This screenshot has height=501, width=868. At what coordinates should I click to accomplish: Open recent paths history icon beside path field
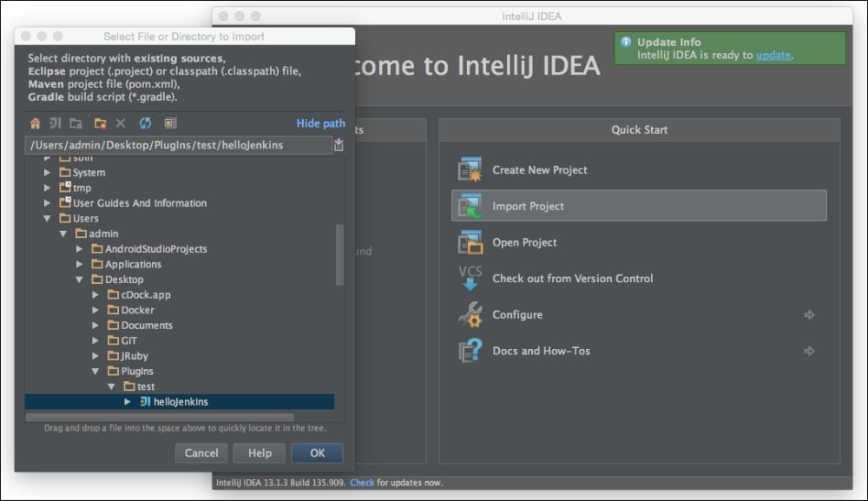339,145
